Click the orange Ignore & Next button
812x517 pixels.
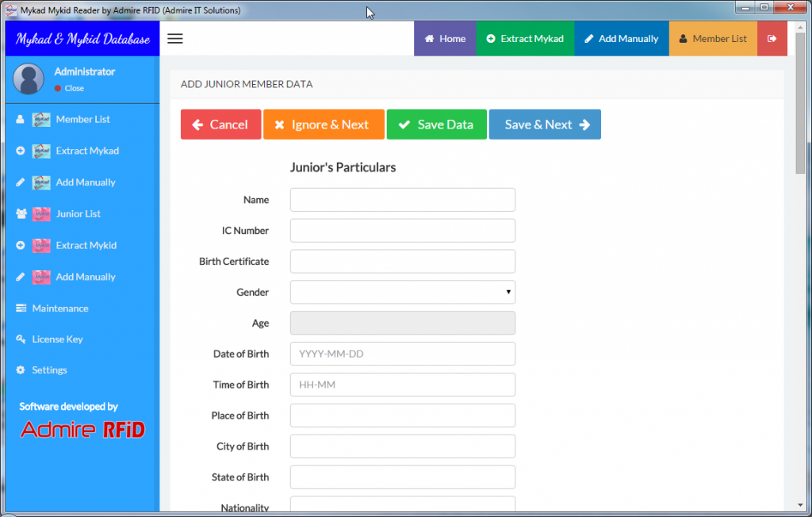324,124
